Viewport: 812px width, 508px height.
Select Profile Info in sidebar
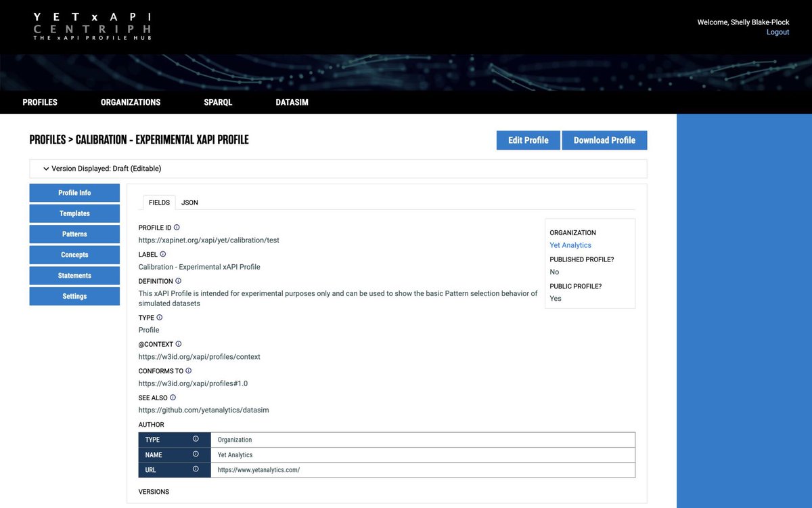[74, 193]
